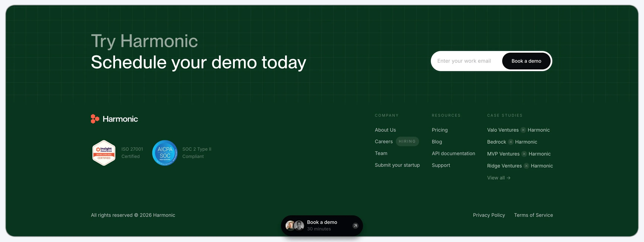Click the floating Book a demo 30 minutes pill
This screenshot has width=644, height=242.
click(x=322, y=226)
